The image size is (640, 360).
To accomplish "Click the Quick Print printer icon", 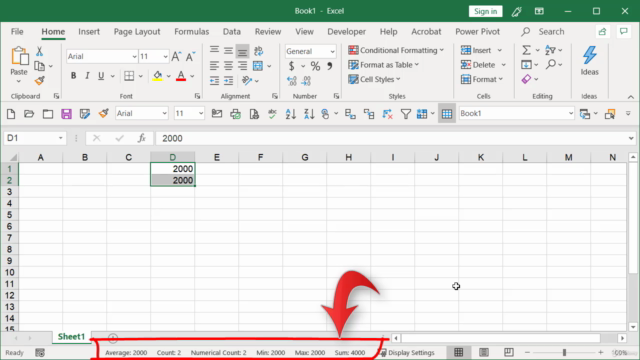I will (x=236, y=114).
